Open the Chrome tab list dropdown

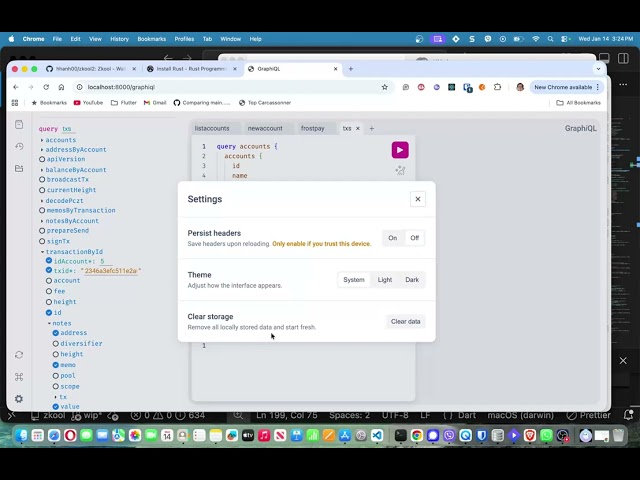click(x=598, y=69)
